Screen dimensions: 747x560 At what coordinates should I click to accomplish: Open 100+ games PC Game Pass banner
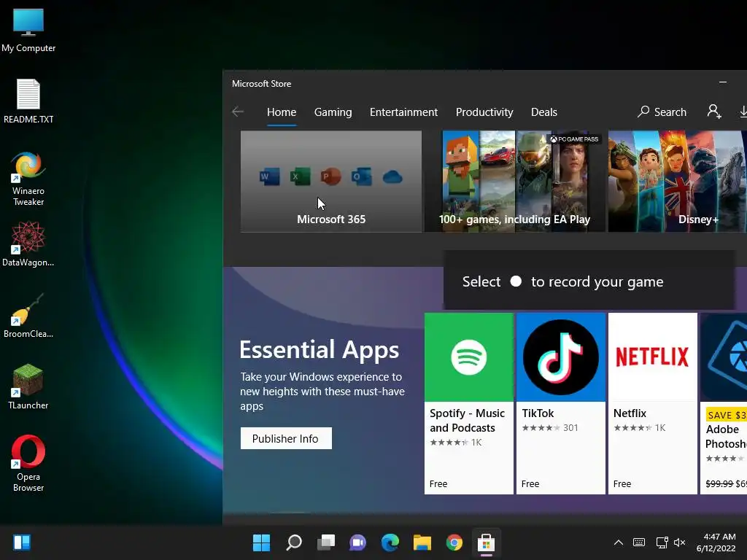515,182
